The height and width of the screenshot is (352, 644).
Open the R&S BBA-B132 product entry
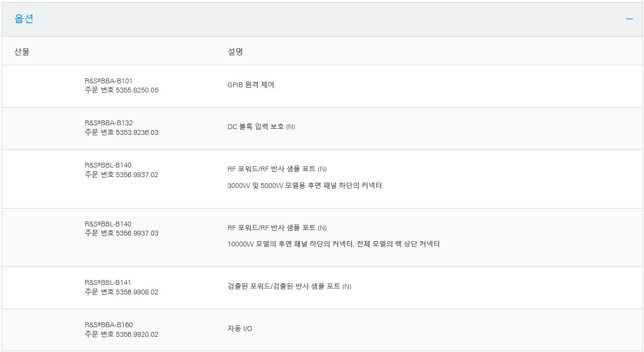tap(109, 123)
